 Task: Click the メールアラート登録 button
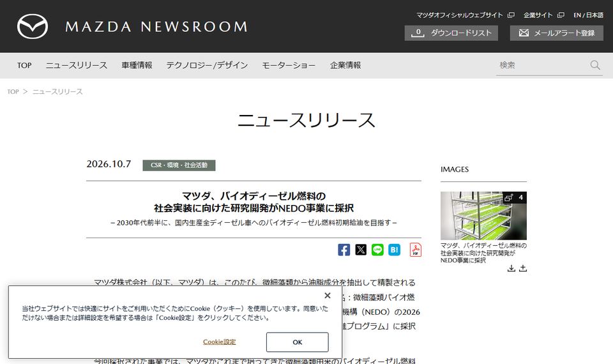(556, 33)
